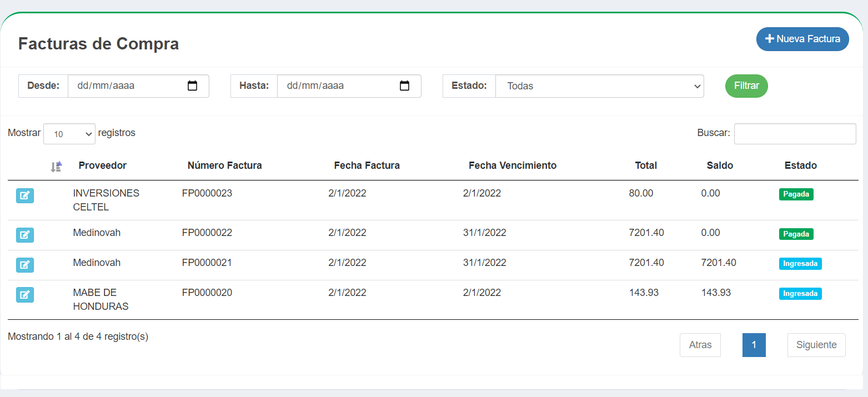868x397 pixels.
Task: Click the edit icon for MABE DE HONDURAS invoice
Action: tap(24, 295)
